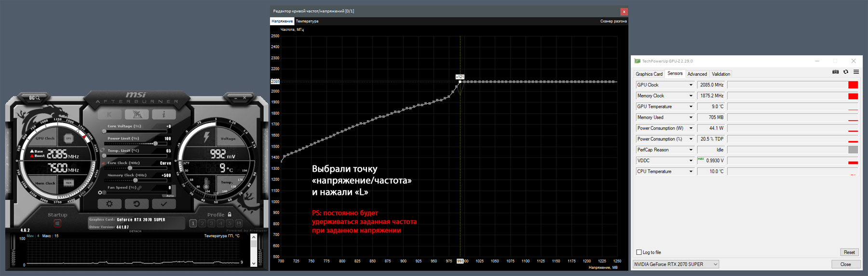868x276 pixels.
Task: Save profile with the floppy disk icon
Action: point(239,223)
